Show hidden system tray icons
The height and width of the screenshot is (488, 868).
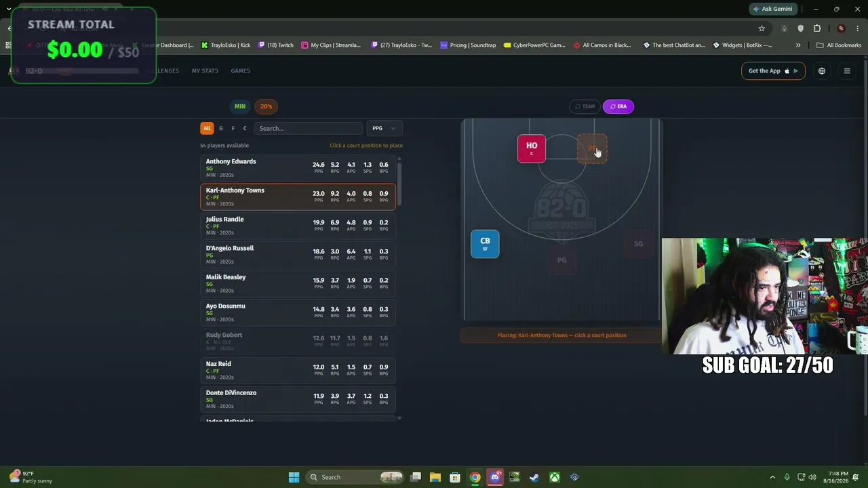click(x=772, y=477)
